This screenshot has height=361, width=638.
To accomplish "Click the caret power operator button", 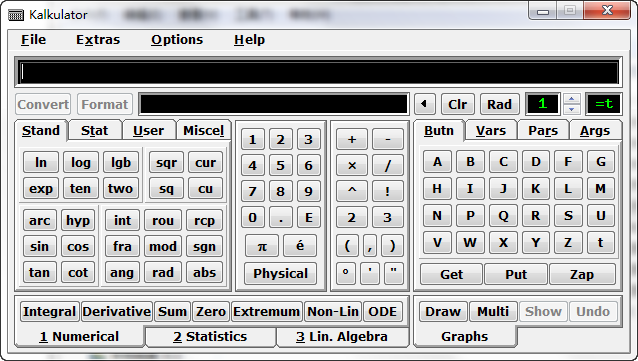I will [x=352, y=191].
